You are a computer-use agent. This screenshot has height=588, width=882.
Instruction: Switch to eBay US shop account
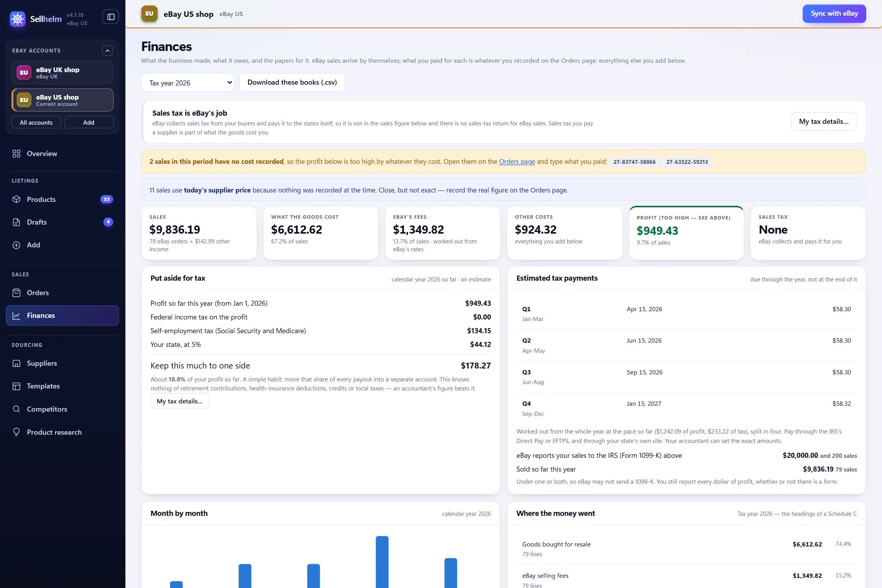(62, 100)
